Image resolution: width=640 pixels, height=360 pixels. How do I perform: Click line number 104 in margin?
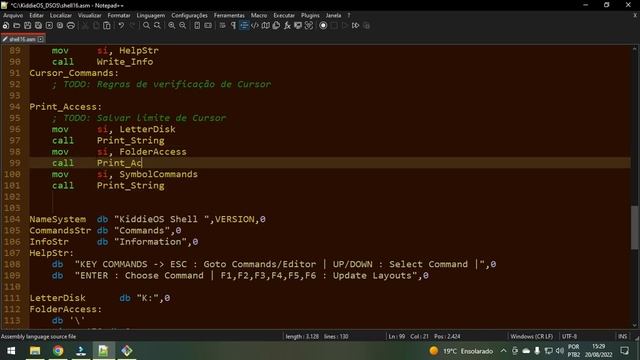(x=12, y=219)
